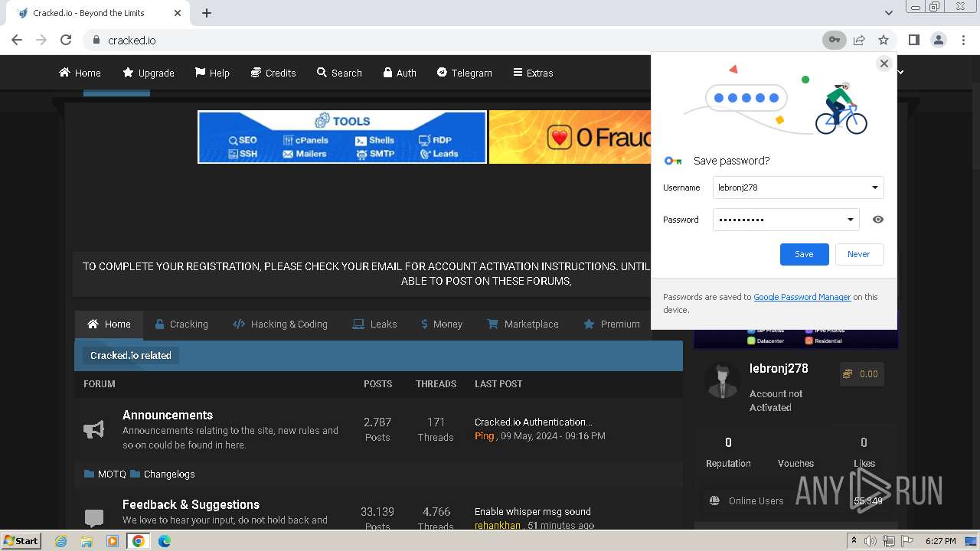The height and width of the screenshot is (551, 980).
Task: Close the Cracked.io browser tab
Action: pos(178,13)
